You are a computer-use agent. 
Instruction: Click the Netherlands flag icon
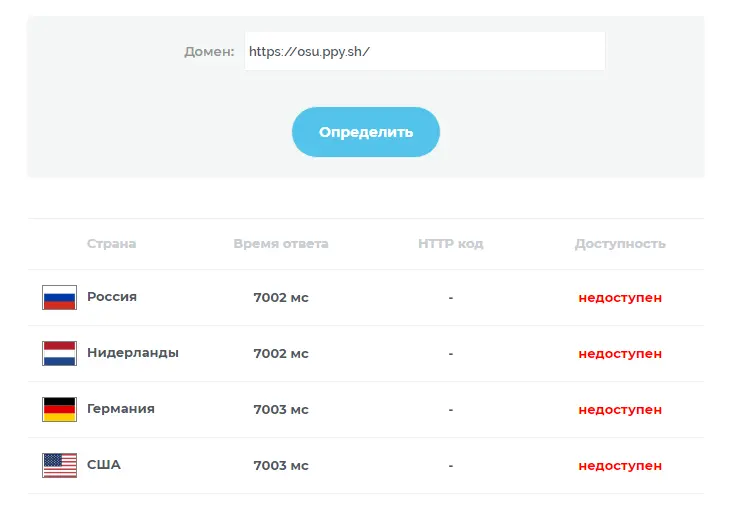59,353
